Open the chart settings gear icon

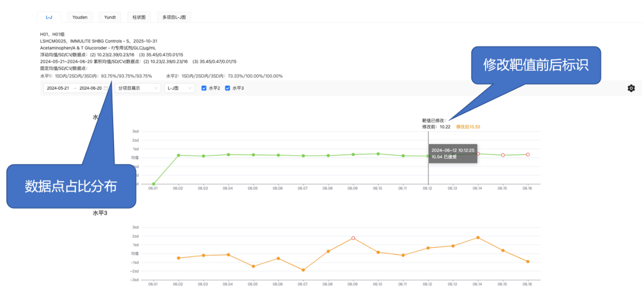pyautogui.click(x=631, y=88)
